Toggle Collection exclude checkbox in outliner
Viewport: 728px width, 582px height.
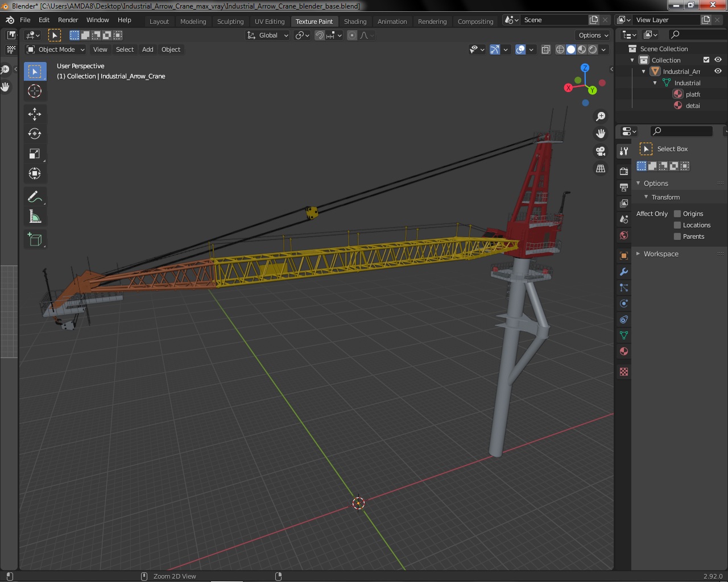pos(706,60)
